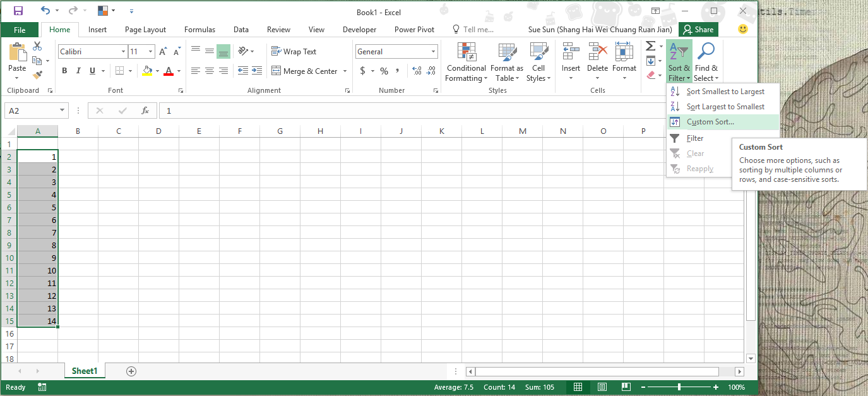This screenshot has height=396, width=868.
Task: Redo the last action
Action: pyautogui.click(x=73, y=11)
